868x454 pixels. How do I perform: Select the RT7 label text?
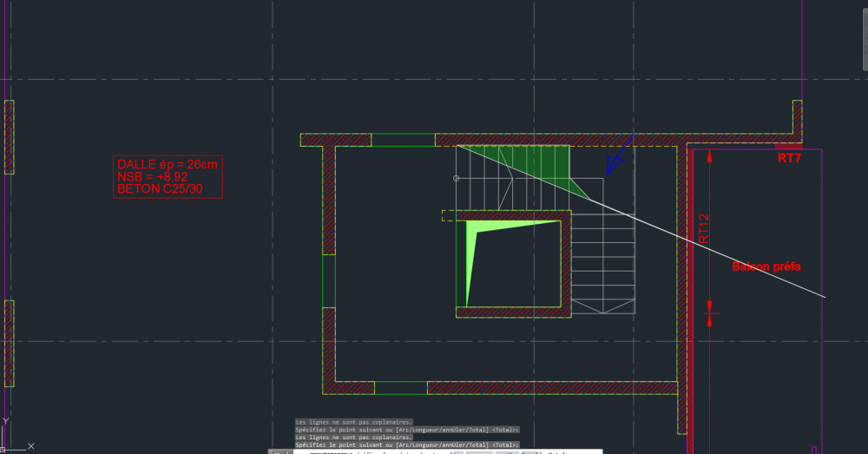point(789,158)
